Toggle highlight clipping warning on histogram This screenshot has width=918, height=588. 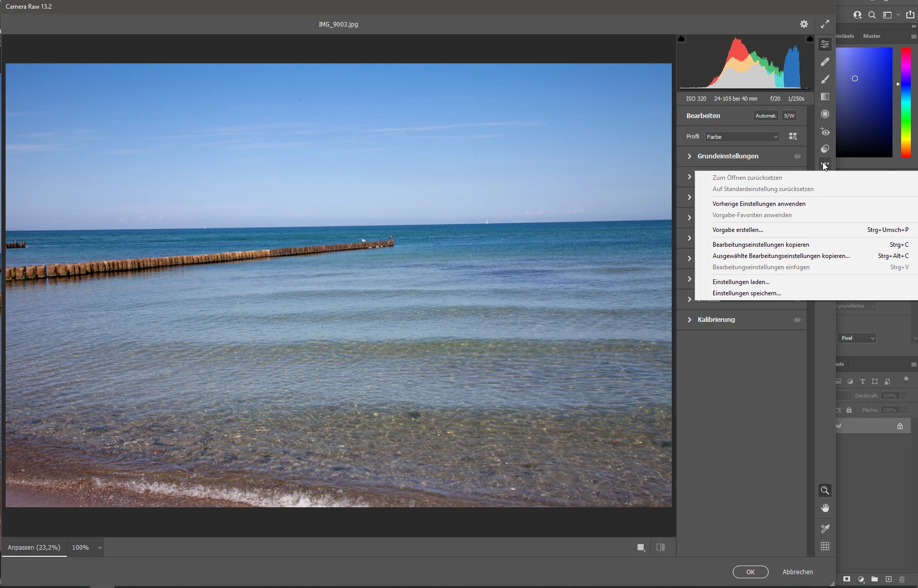pos(810,39)
